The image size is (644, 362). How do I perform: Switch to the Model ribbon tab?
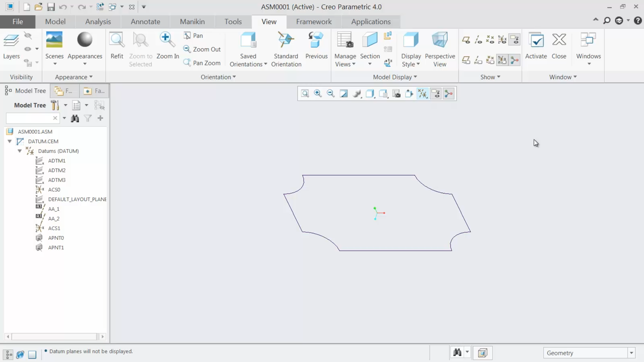tap(55, 22)
